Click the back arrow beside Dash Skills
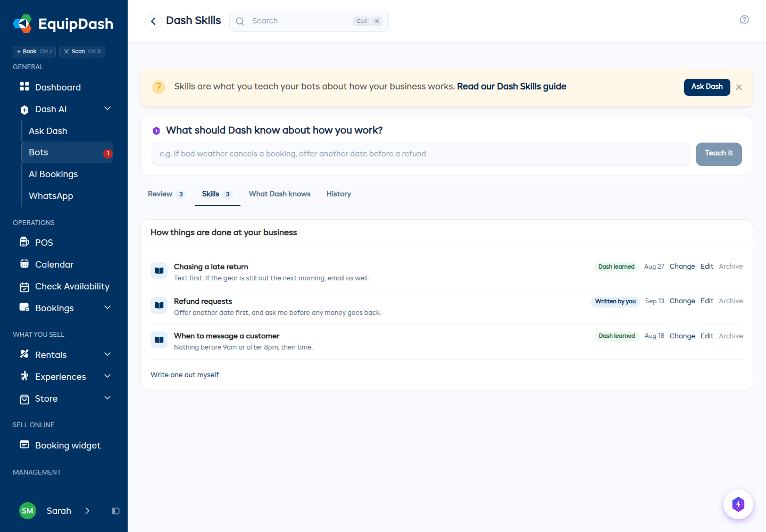The height and width of the screenshot is (532, 766). (x=153, y=21)
